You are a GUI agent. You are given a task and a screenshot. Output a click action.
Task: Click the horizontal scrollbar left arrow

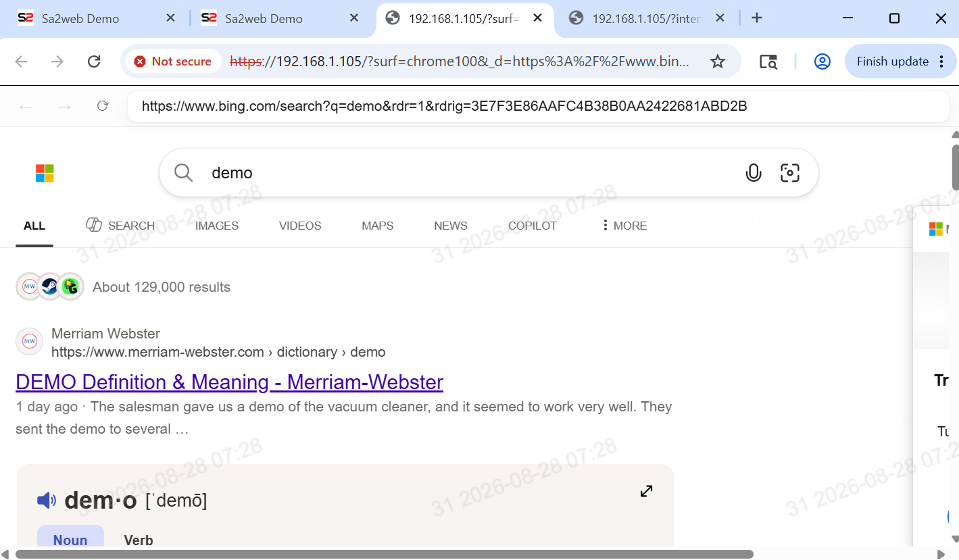(5, 555)
